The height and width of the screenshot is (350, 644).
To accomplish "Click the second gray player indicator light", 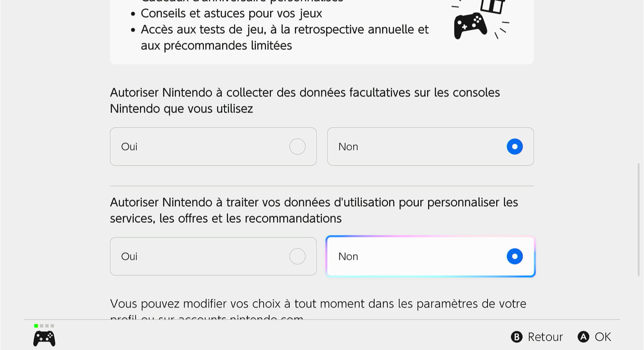I will point(47,326).
